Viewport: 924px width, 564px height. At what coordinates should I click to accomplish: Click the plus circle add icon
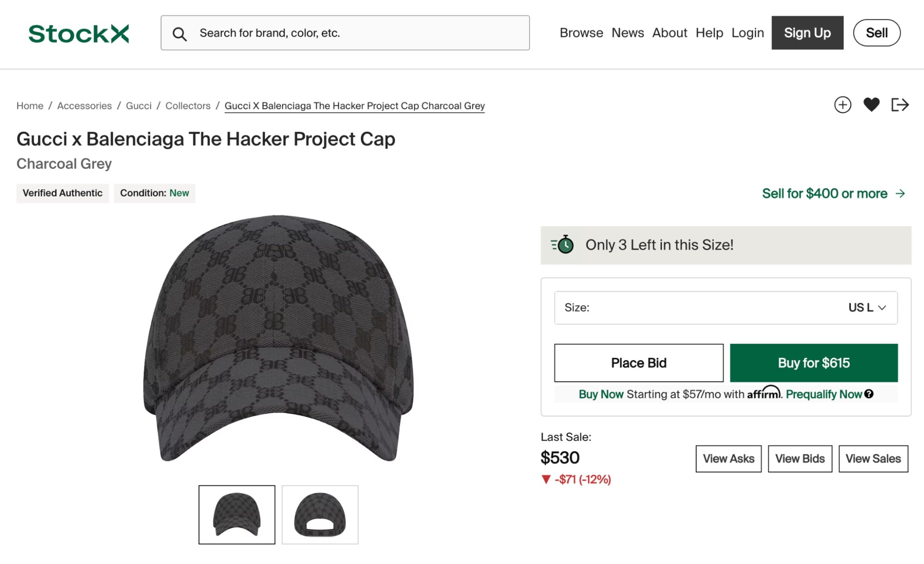click(842, 105)
